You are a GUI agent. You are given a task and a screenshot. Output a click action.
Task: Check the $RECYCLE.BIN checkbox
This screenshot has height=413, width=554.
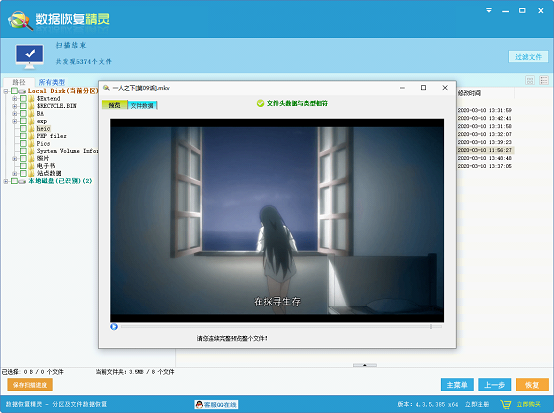click(x=23, y=106)
